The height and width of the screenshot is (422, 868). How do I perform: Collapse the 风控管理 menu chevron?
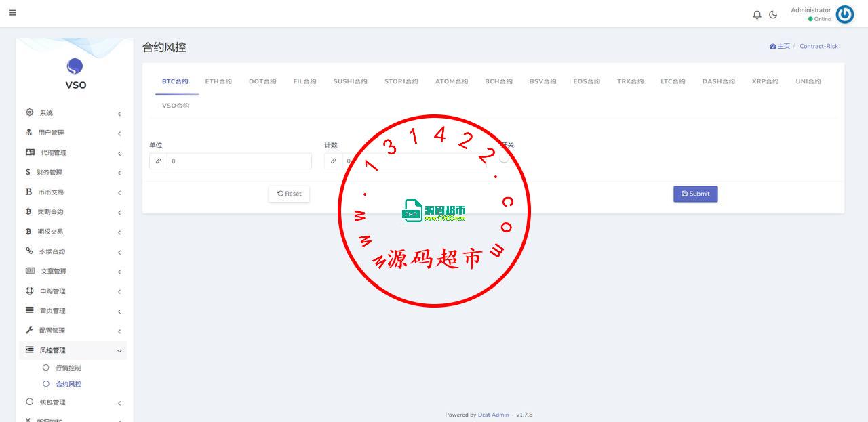pos(119,351)
